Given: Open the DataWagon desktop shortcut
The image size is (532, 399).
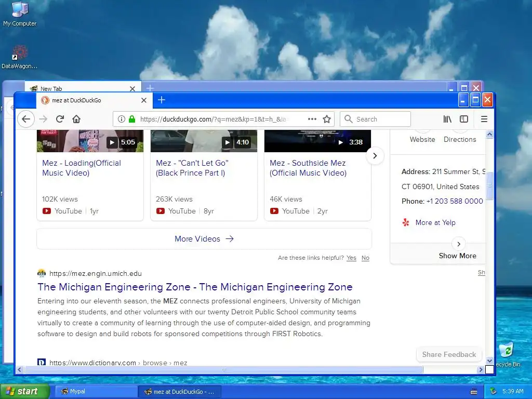Looking at the screenshot, I should pyautogui.click(x=19, y=57).
